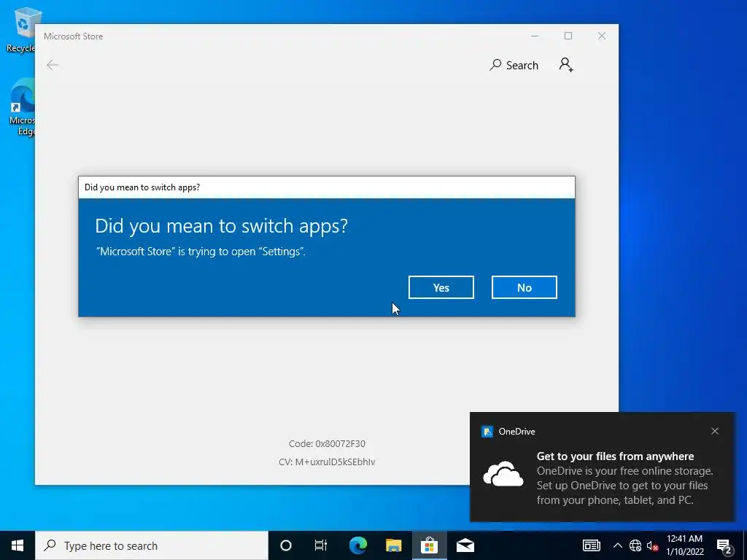Open Mail app from taskbar
Image resolution: width=747 pixels, height=560 pixels.
465,545
